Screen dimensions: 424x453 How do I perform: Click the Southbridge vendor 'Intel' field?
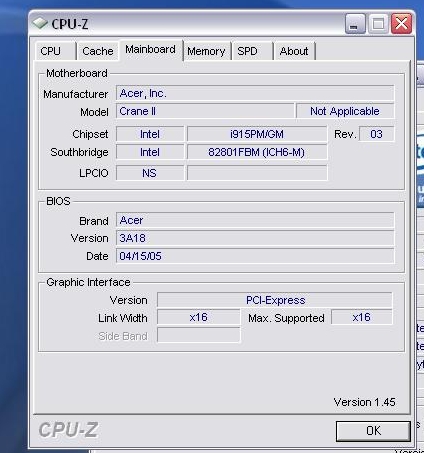(x=150, y=152)
